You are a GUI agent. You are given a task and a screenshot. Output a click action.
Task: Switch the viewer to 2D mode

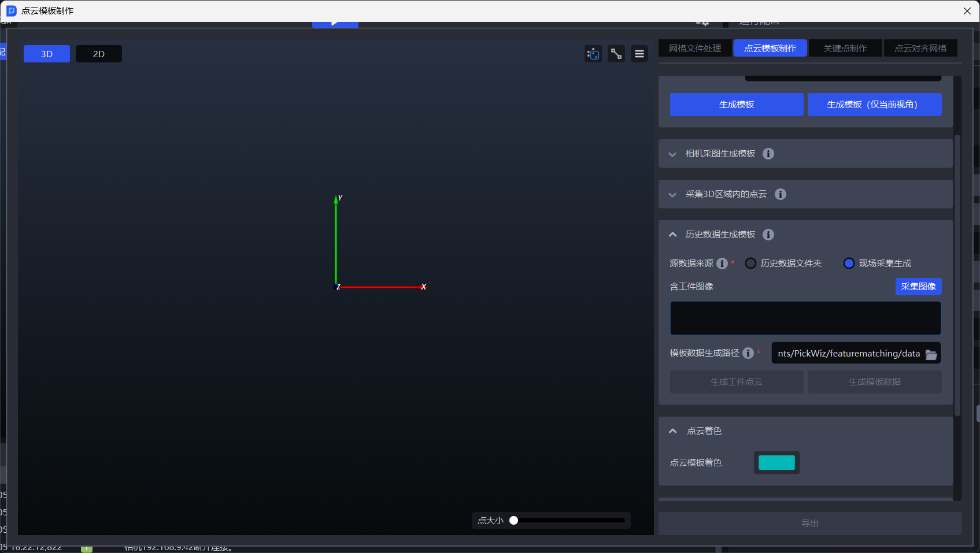[99, 54]
